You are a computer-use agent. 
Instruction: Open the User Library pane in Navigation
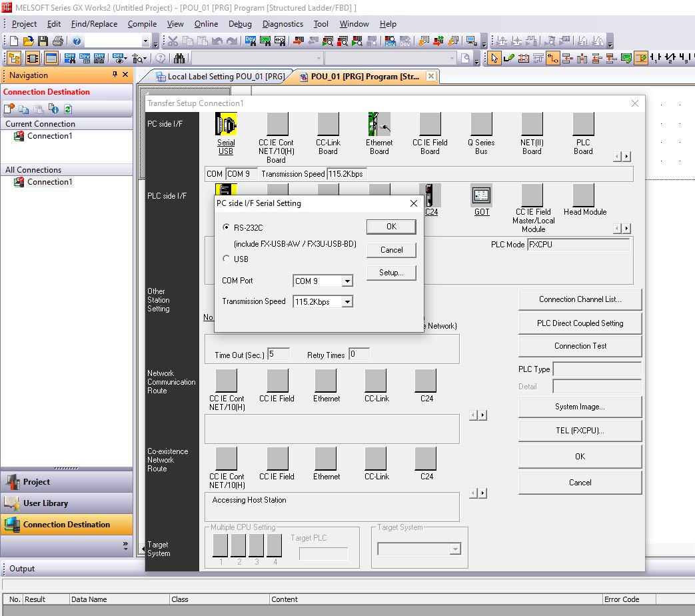(67, 503)
